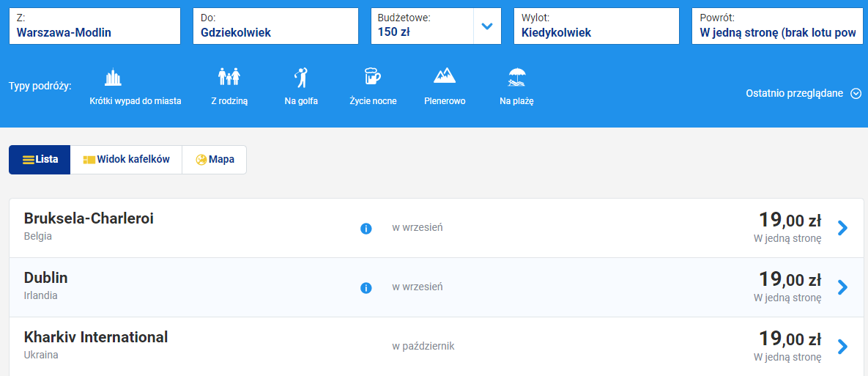Click 'w wrzesień' in Bruksela-Charleroi row
868x376 pixels.
pyautogui.click(x=418, y=228)
